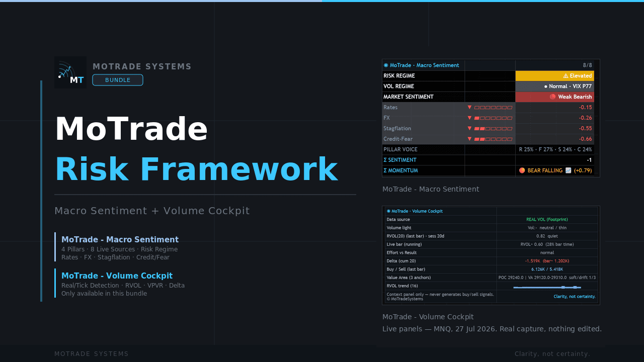Click the Macro Sentiment panel title icon
The image size is (644, 362).
(x=386, y=65)
